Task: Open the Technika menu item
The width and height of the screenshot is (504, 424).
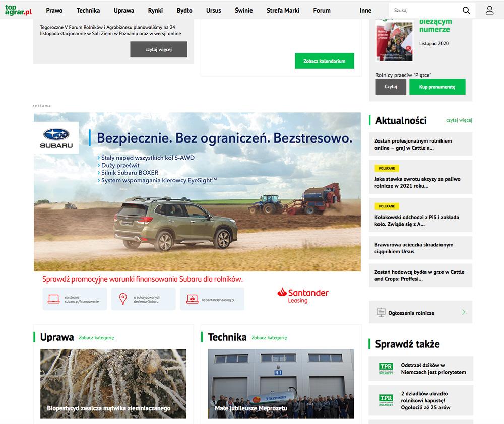Action: point(88,10)
